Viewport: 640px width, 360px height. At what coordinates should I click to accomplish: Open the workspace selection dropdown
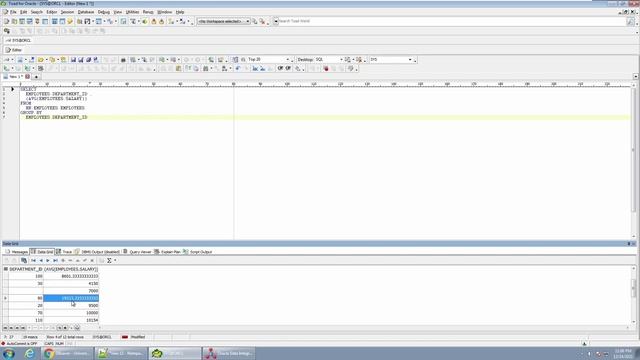(x=247, y=21)
